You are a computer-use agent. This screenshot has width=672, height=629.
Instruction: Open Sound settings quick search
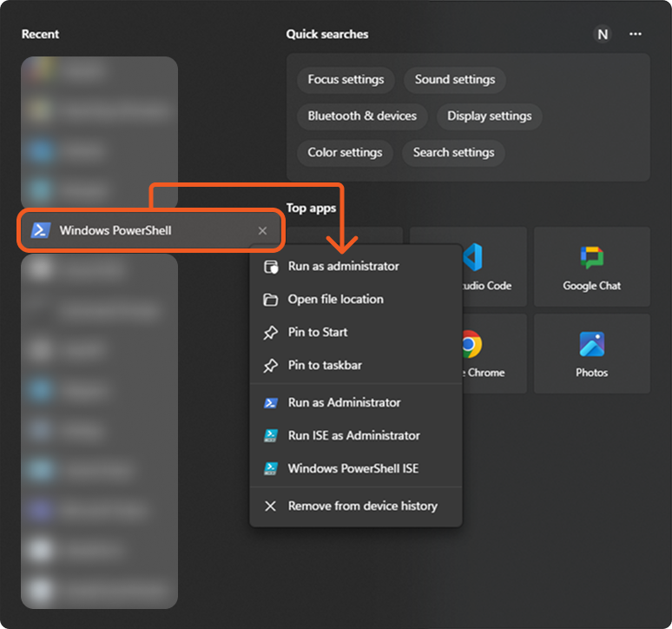point(455,80)
